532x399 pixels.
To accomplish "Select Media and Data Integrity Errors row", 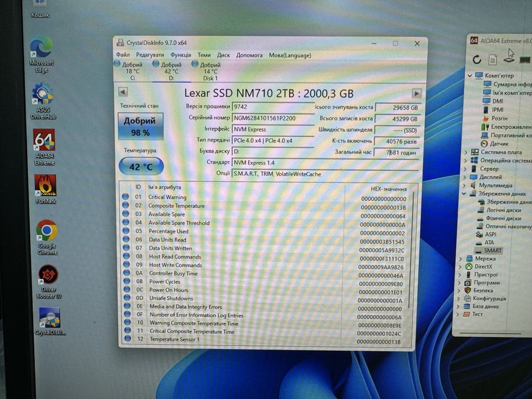I will (265, 307).
